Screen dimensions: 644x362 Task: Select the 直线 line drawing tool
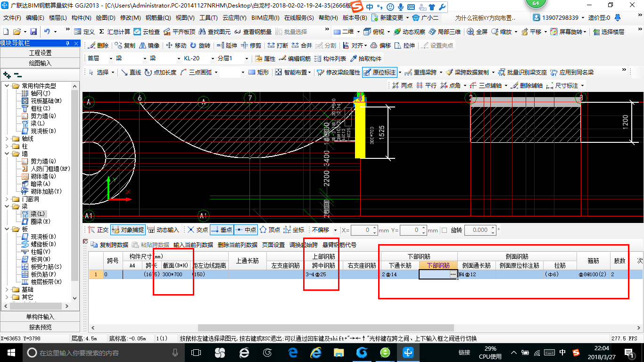(x=131, y=73)
